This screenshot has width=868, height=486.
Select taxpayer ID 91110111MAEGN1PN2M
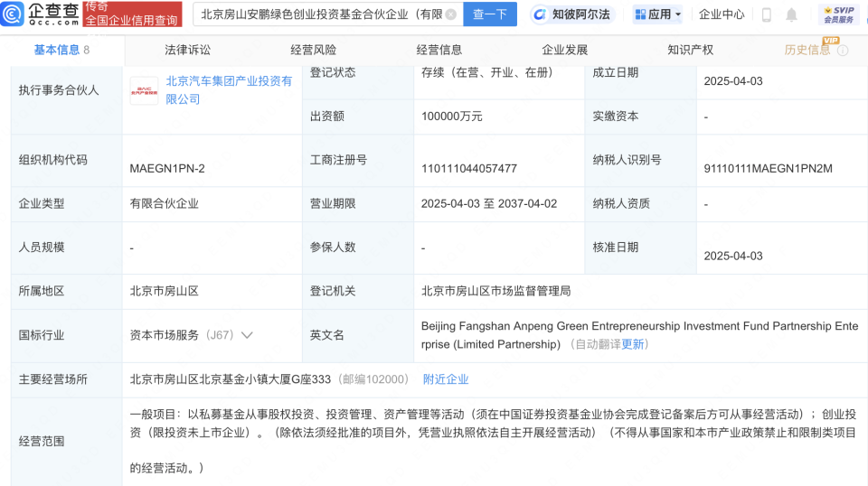click(768, 169)
